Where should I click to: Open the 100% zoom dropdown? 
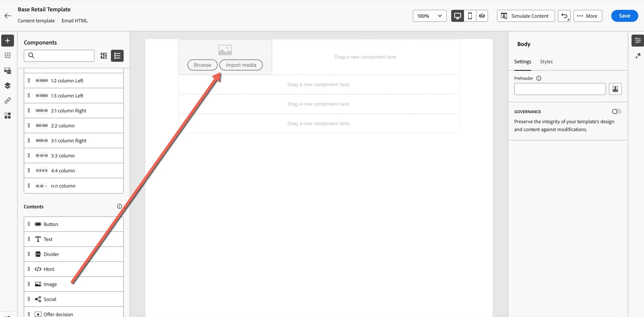point(429,16)
